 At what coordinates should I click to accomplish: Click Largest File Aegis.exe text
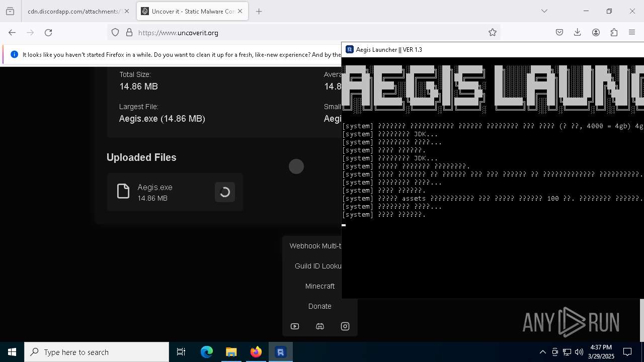[x=162, y=119]
